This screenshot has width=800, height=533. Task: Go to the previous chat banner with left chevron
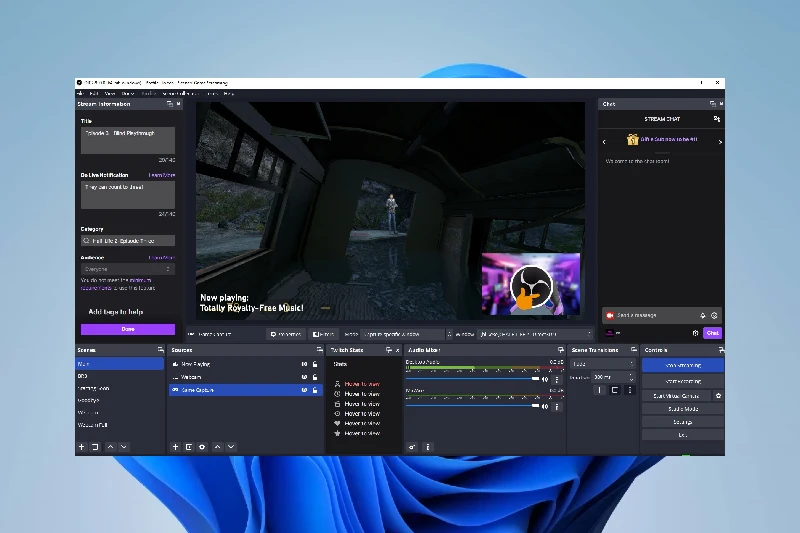coord(605,142)
